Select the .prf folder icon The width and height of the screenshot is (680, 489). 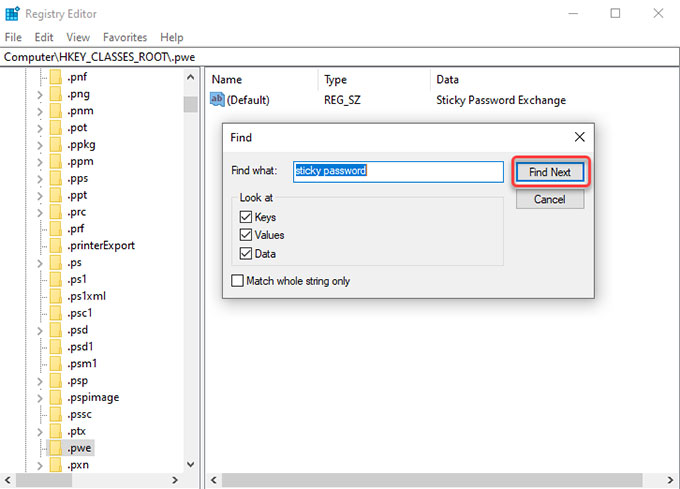click(x=56, y=229)
